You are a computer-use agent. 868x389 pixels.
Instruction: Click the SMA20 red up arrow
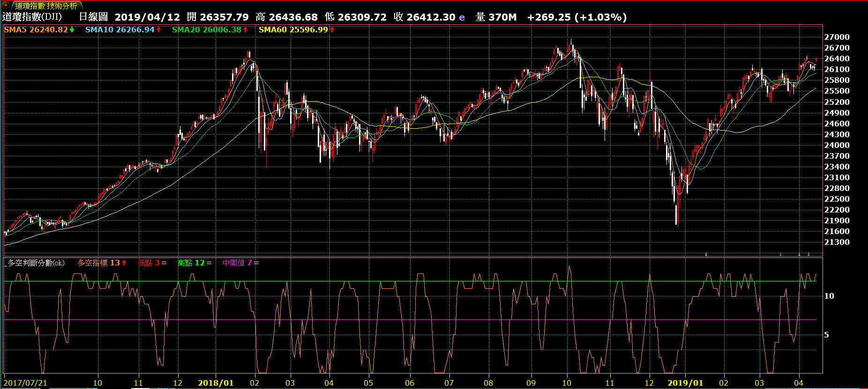(x=246, y=29)
